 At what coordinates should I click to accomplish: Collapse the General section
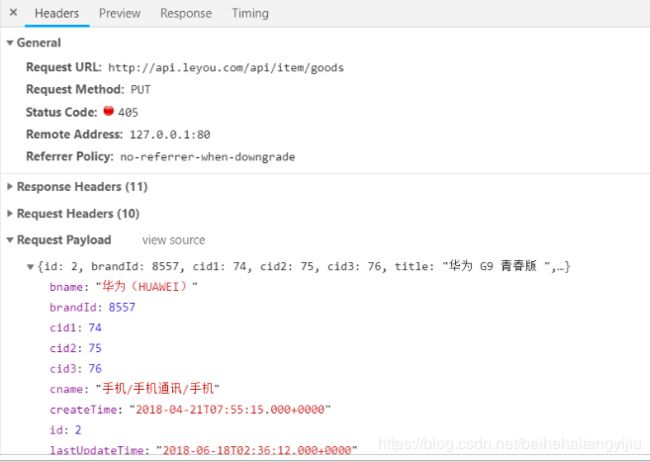pos(10,43)
